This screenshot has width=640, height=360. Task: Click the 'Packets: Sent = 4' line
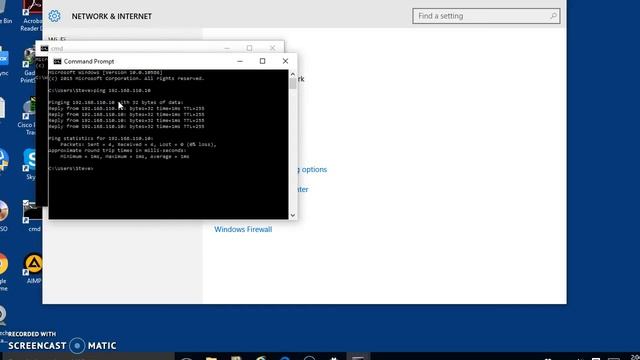[x=138, y=144]
